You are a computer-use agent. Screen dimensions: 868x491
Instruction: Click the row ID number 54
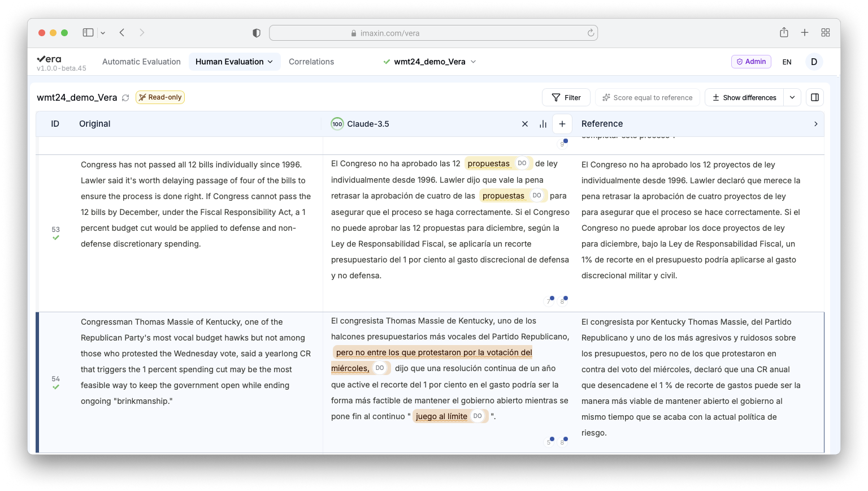[55, 379]
